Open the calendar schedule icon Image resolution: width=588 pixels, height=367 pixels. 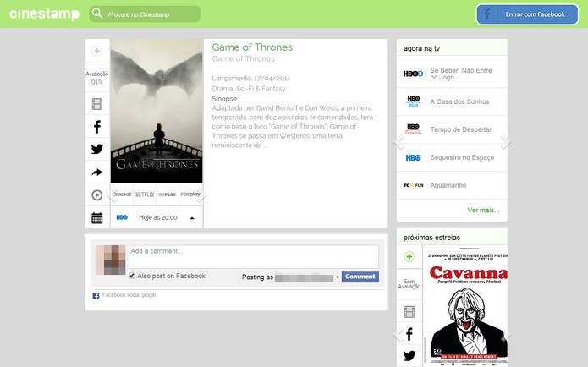pos(96,218)
